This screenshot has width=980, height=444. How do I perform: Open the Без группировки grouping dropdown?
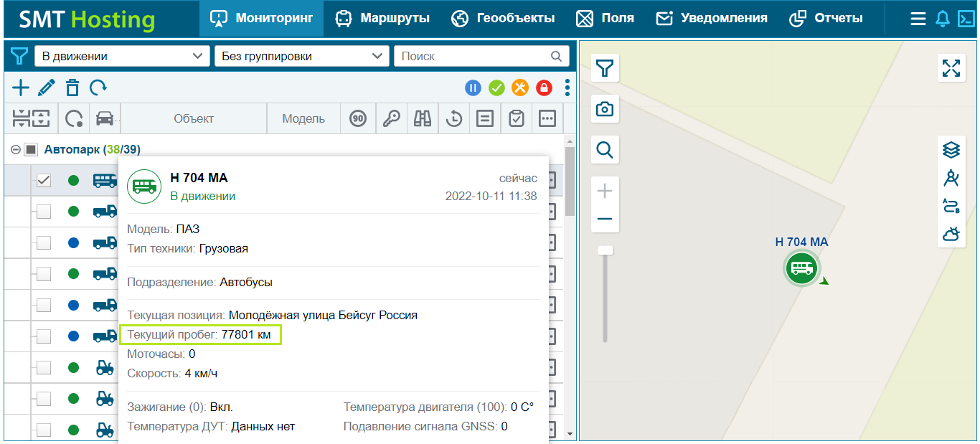click(301, 56)
